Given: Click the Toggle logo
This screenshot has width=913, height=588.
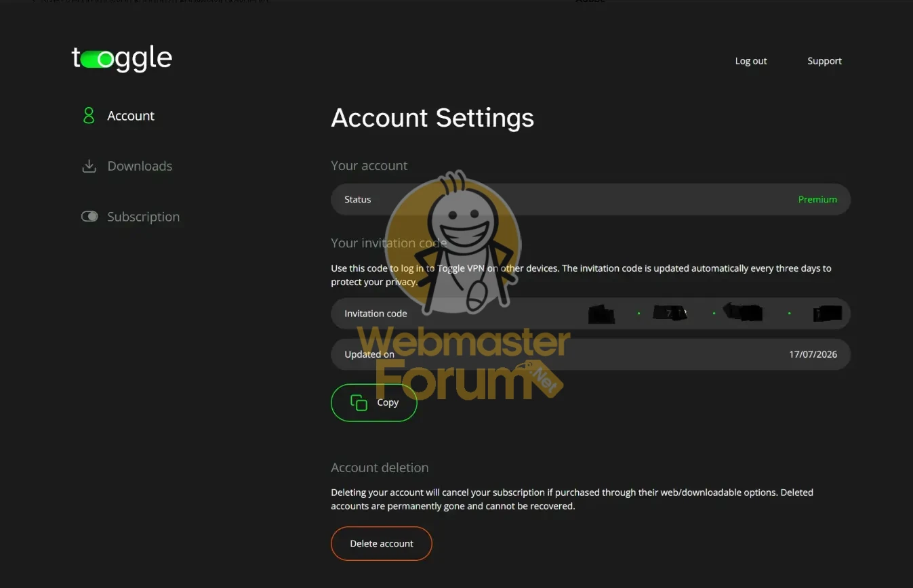Looking at the screenshot, I should [x=122, y=59].
